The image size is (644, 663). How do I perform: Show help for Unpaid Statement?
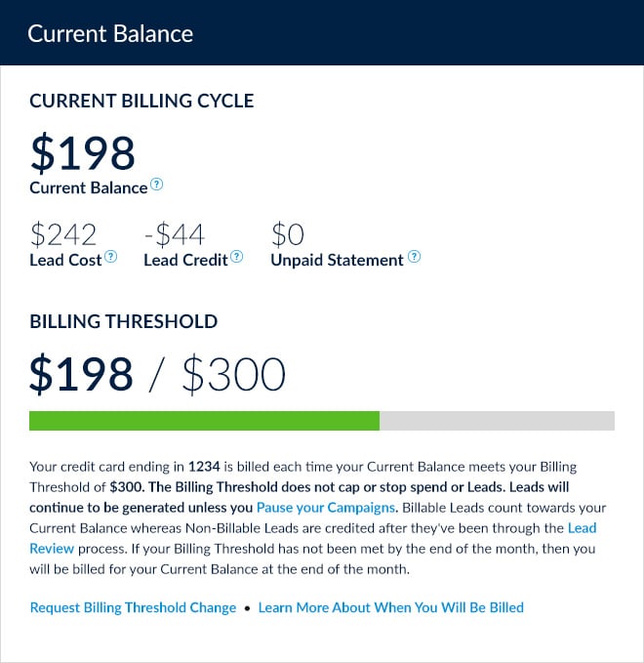(x=414, y=257)
